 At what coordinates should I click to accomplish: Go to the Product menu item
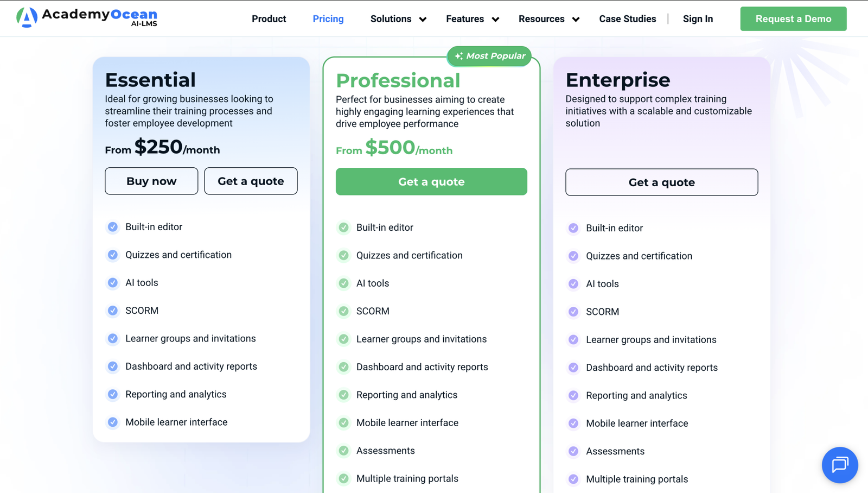(269, 19)
